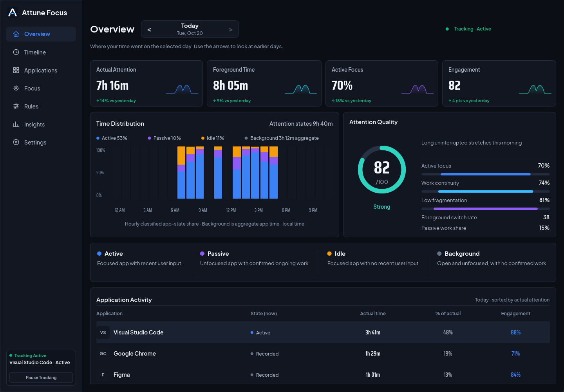Viewport: 564px width, 392px height.
Task: Select the Visual Studio Code row name
Action: [139, 332]
